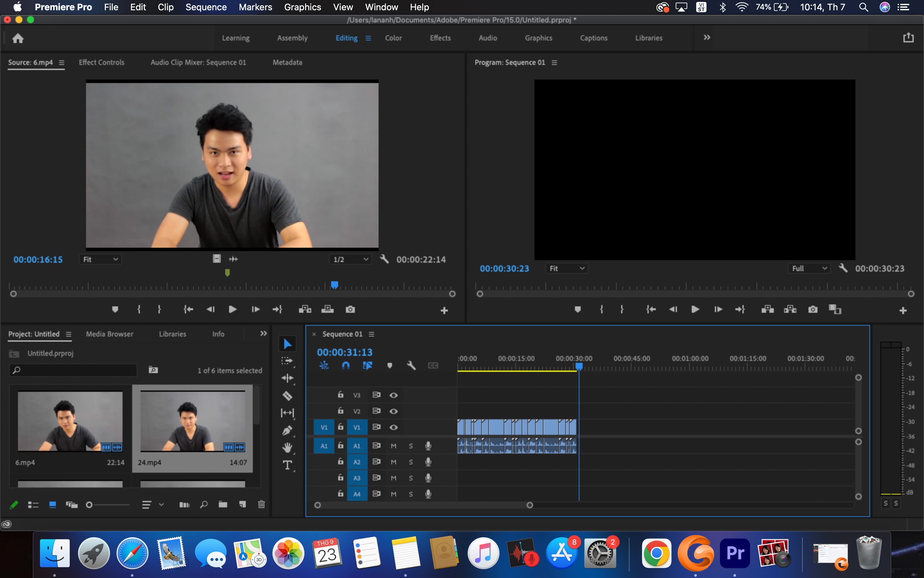Mute track A1 with M button
The height and width of the screenshot is (578, 924).
pyautogui.click(x=393, y=446)
